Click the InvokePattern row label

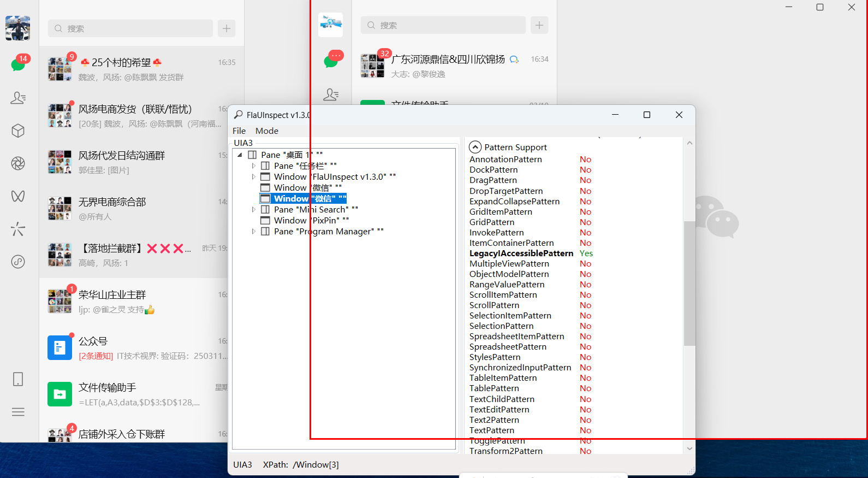(497, 233)
